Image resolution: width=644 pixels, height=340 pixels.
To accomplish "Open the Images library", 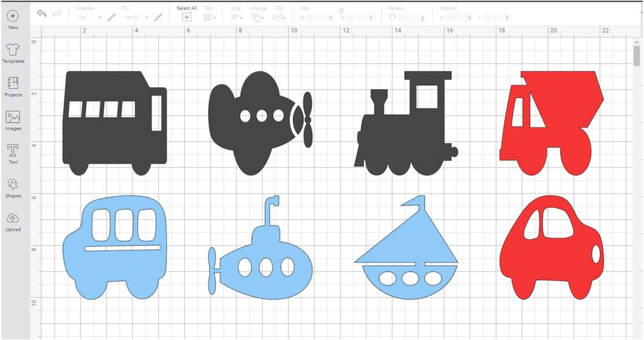I will (13, 120).
